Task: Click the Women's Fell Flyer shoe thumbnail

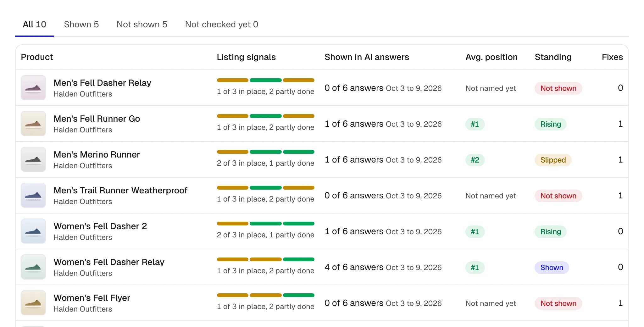Action: point(33,303)
